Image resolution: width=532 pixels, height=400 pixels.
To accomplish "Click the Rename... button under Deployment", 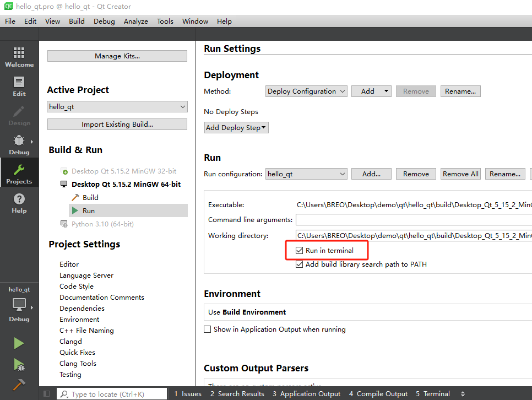I will (460, 91).
